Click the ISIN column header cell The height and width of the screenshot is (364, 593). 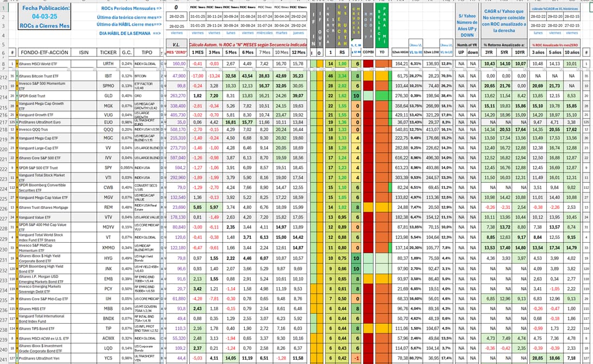[x=84, y=53]
